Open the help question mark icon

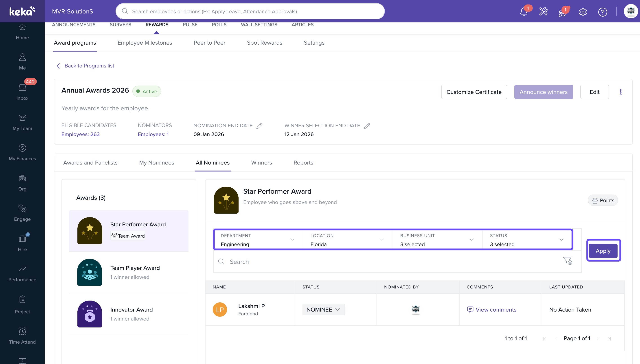[602, 12]
